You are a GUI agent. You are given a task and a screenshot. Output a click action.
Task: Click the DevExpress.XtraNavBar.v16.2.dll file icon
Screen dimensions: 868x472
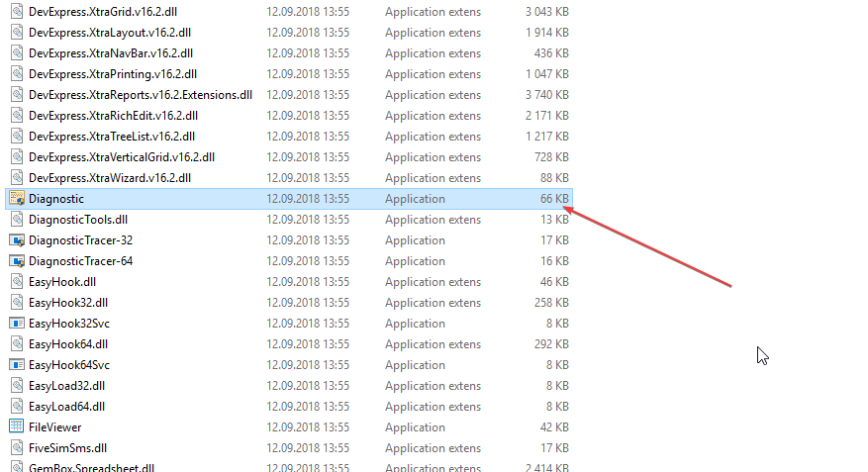pyautogui.click(x=17, y=53)
